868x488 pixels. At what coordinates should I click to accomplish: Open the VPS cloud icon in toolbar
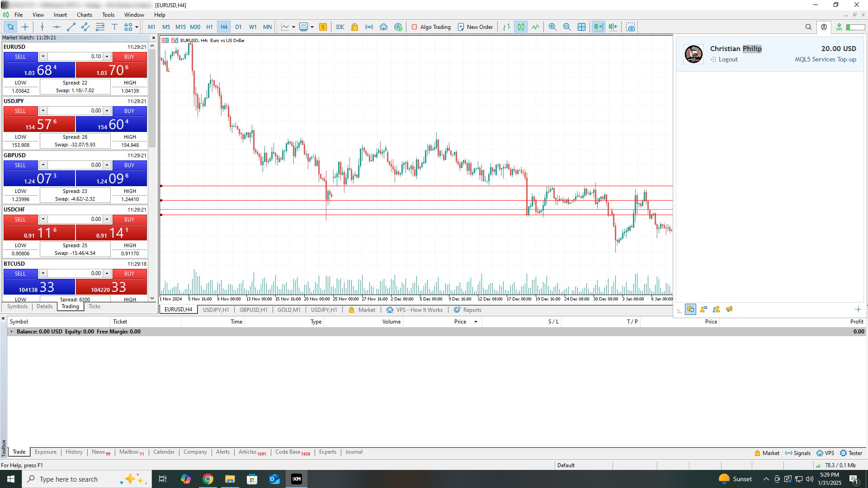pyautogui.click(x=383, y=27)
